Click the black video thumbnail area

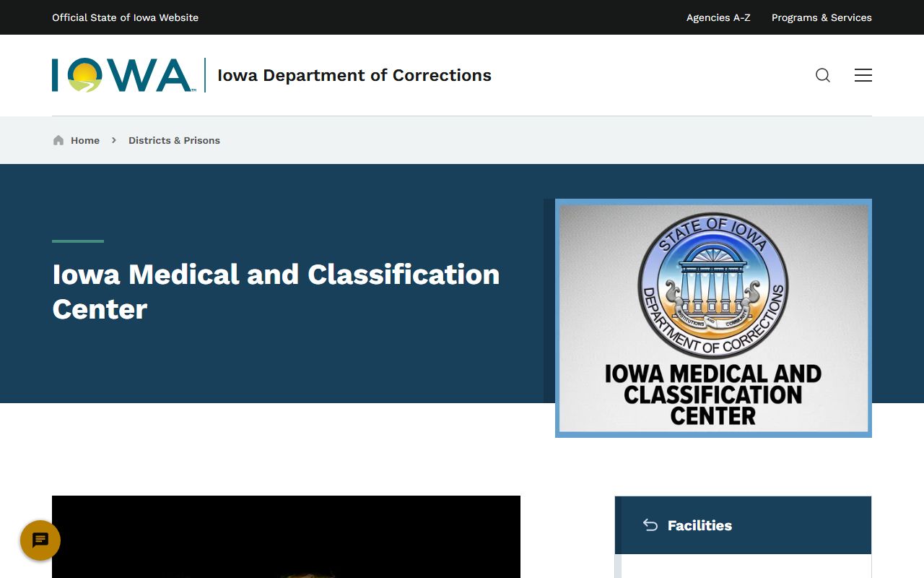[286, 537]
